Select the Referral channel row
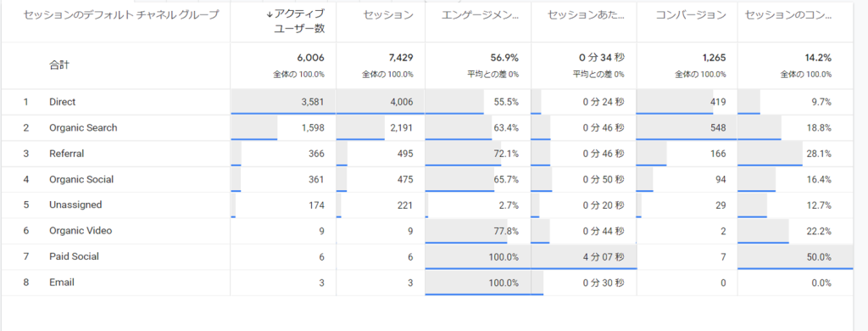This screenshot has width=868, height=331. coord(427,154)
